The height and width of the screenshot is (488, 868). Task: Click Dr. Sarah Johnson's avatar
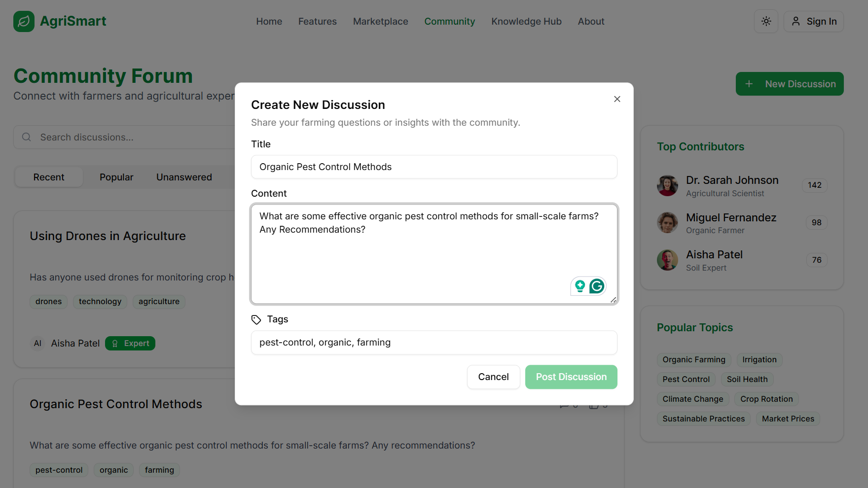pos(667,186)
